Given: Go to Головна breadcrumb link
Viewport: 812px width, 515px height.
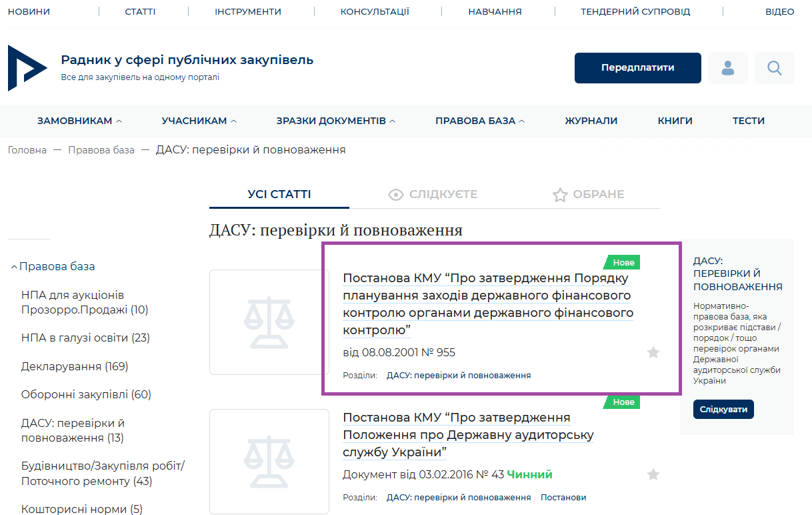Looking at the screenshot, I should 27,150.
